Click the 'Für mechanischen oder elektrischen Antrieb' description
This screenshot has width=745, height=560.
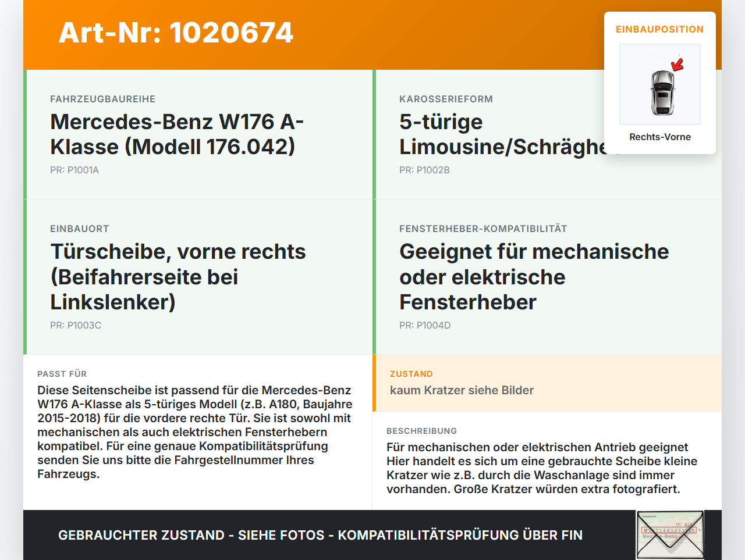pyautogui.click(x=542, y=468)
